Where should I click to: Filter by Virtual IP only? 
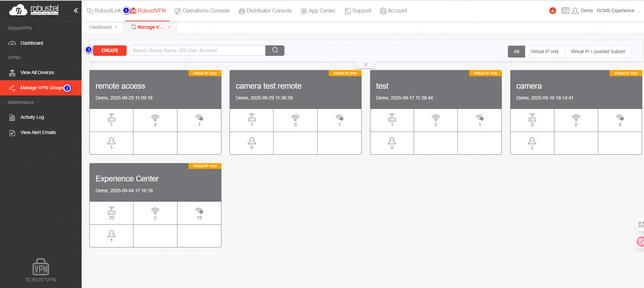point(544,51)
